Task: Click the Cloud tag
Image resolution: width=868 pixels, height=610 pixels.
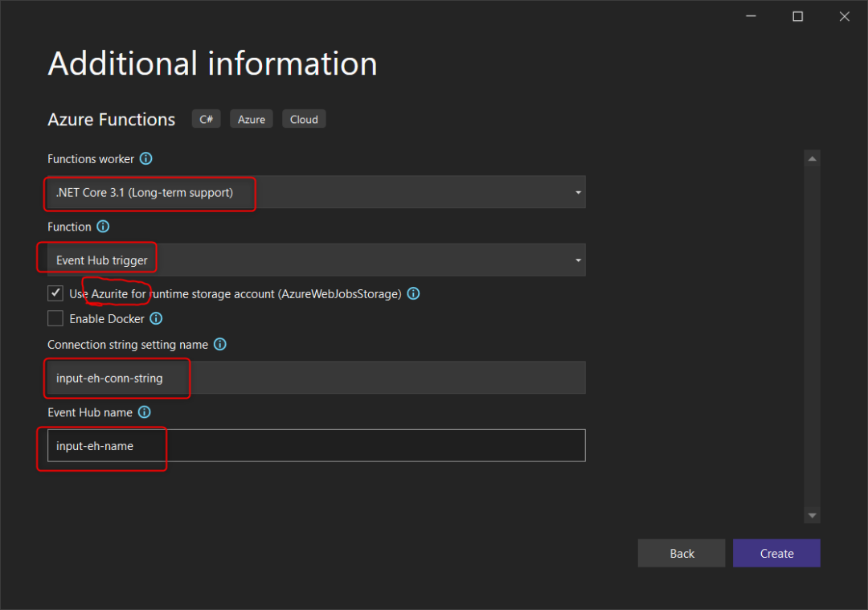Action: pyautogui.click(x=304, y=120)
